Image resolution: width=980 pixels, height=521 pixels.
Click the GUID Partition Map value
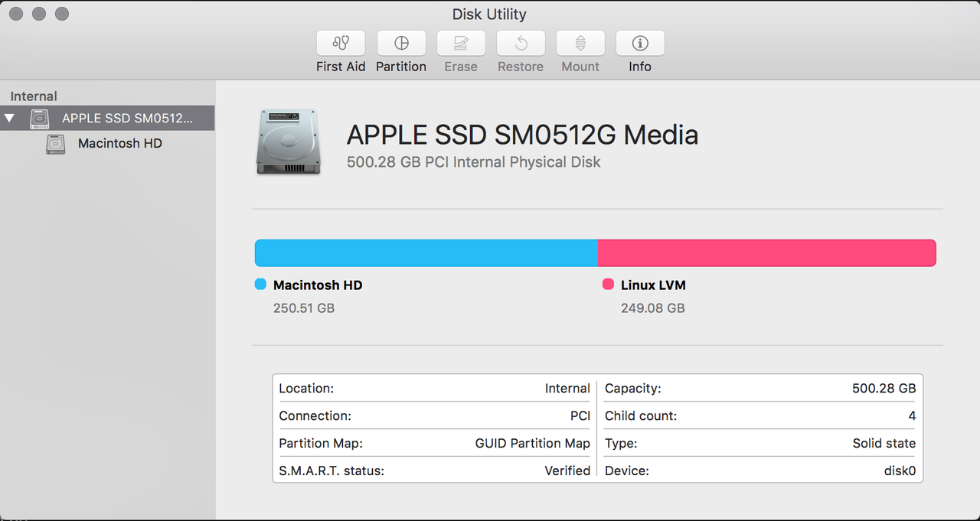coord(533,444)
